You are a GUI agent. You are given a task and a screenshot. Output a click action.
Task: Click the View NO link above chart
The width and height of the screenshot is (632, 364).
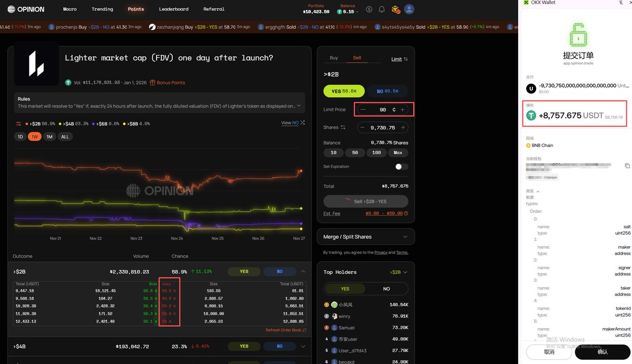point(290,123)
